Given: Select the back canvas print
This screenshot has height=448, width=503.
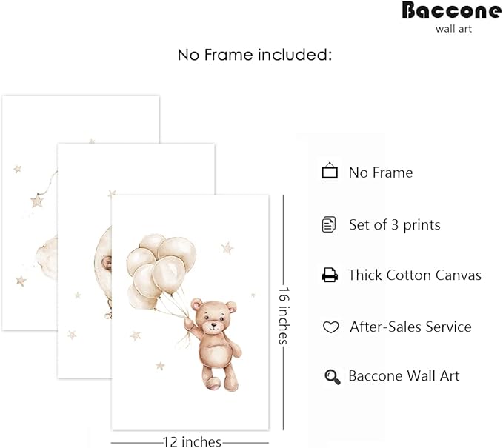Looking at the screenshot, I should [30, 222].
